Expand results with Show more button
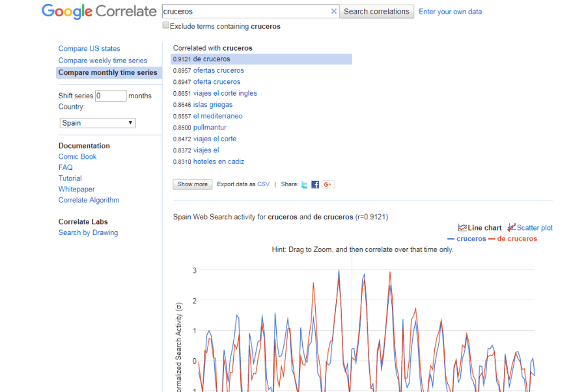586x392 pixels. [193, 184]
